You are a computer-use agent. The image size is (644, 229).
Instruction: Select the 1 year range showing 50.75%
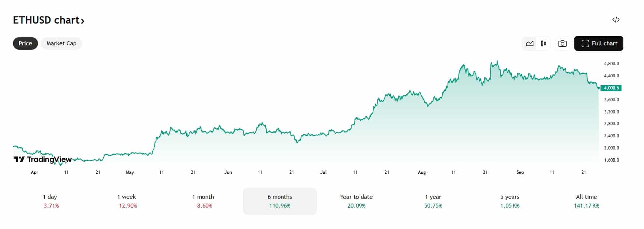point(433,201)
